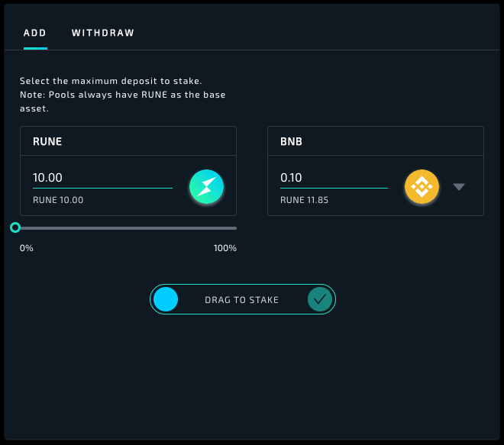Switch to the ADD tab
Viewport: 504px width, 445px height.
coord(35,33)
